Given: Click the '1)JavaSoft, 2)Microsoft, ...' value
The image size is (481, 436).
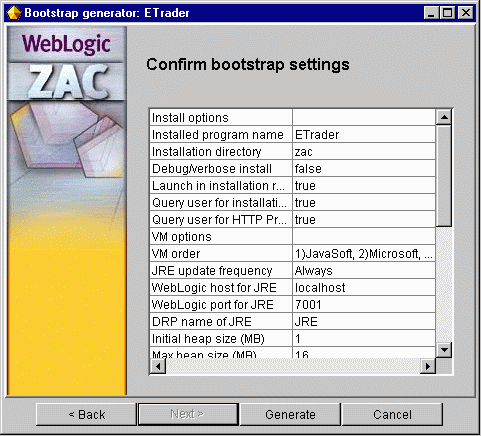Looking at the screenshot, I should [x=364, y=253].
